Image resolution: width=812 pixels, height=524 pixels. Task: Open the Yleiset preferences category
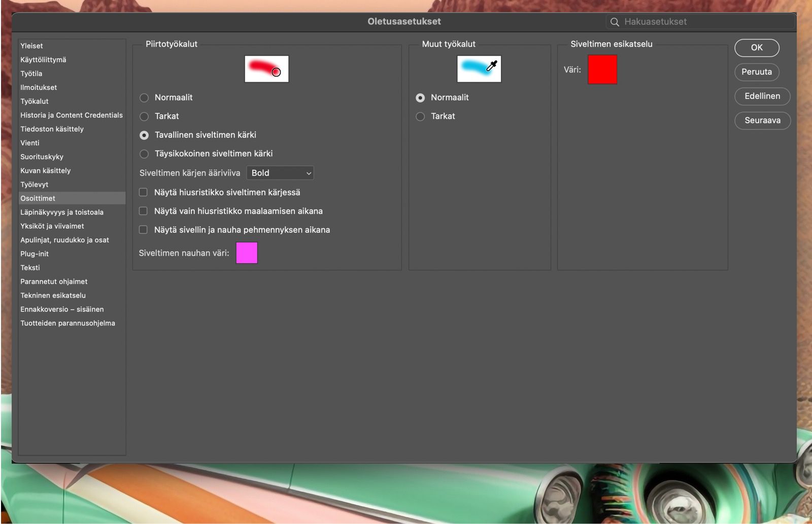pos(72,46)
